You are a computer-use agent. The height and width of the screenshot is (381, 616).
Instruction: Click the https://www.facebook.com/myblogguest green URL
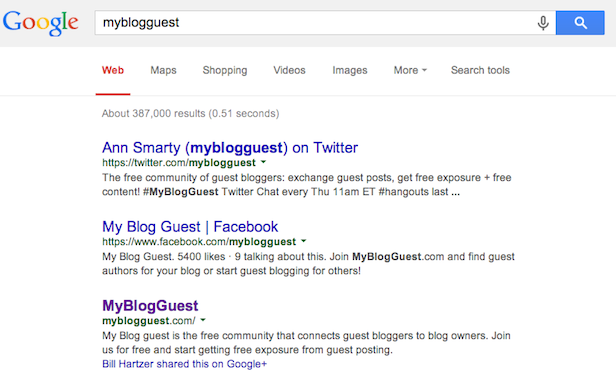[x=199, y=242]
